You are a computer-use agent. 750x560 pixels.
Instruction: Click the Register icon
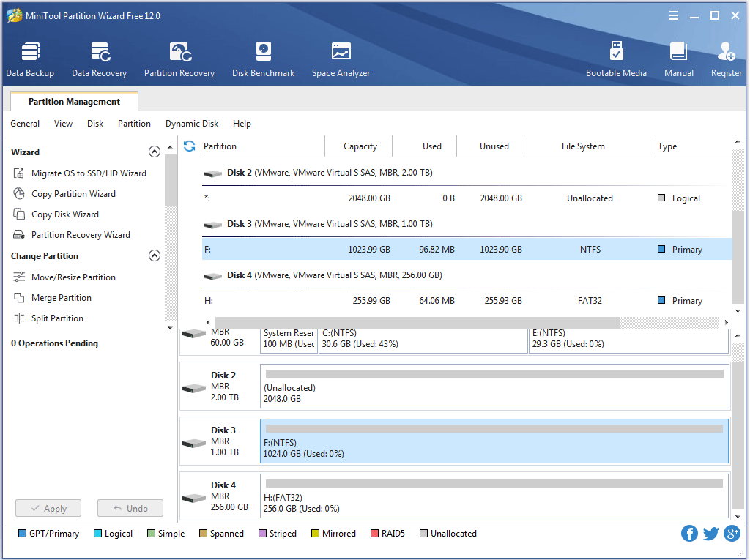(726, 52)
